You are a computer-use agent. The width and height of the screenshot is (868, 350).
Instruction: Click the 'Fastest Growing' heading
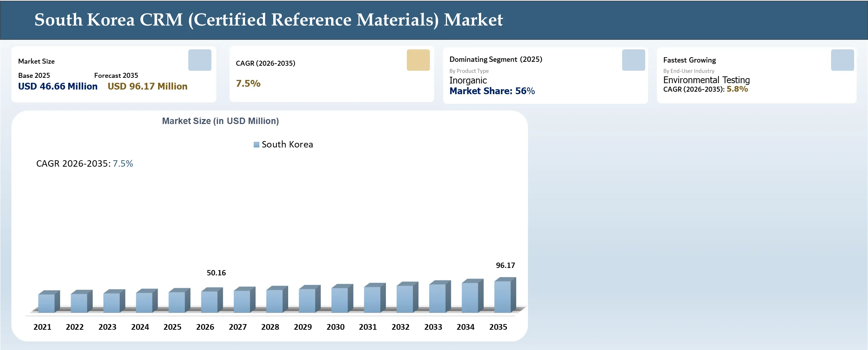(689, 60)
